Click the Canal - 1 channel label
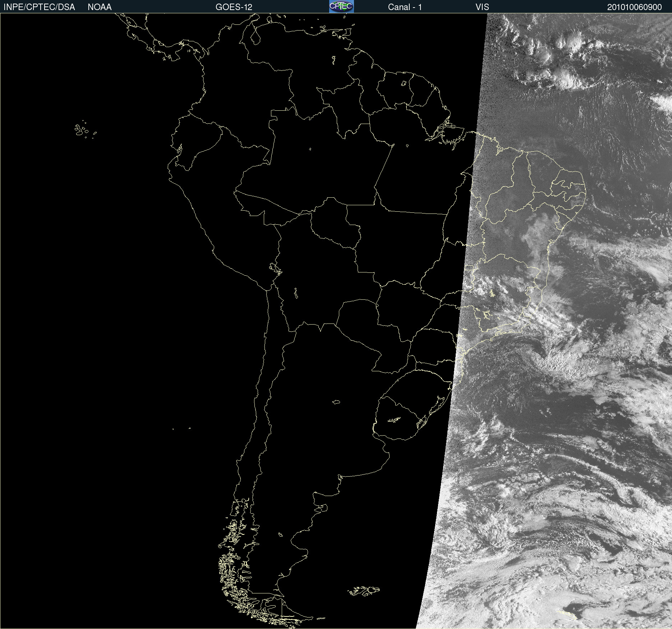Screen dimensions: 672x629 [405, 7]
